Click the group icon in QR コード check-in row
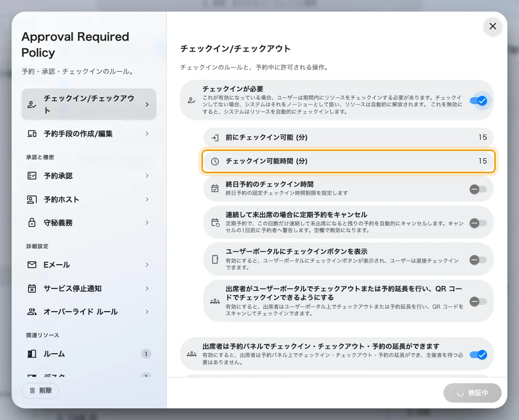The height and width of the screenshot is (420, 519). [215, 301]
